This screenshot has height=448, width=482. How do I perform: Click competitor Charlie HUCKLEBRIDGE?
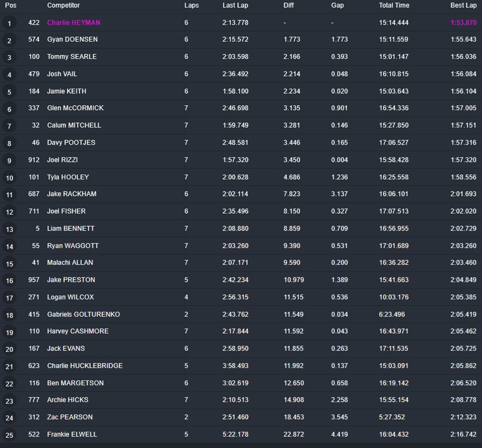pos(85,366)
